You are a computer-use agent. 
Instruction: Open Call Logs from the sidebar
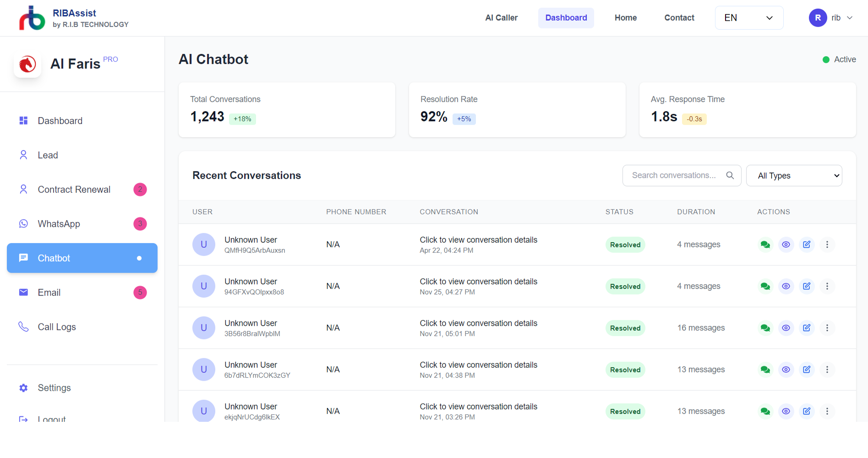tap(56, 327)
